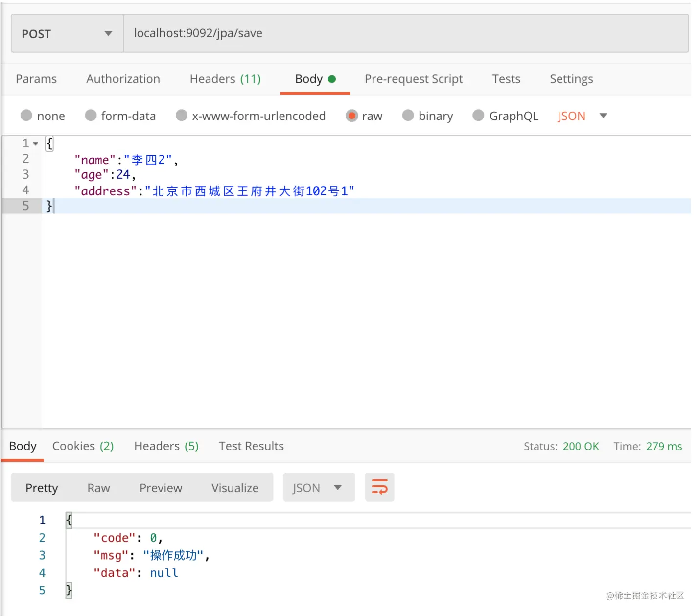Screen dimensions: 700x616
Task: Collapse the JSON object on line 1
Action: click(35, 144)
